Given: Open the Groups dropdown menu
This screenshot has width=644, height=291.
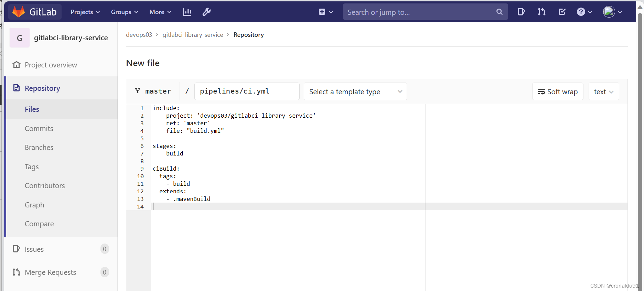Looking at the screenshot, I should point(125,12).
